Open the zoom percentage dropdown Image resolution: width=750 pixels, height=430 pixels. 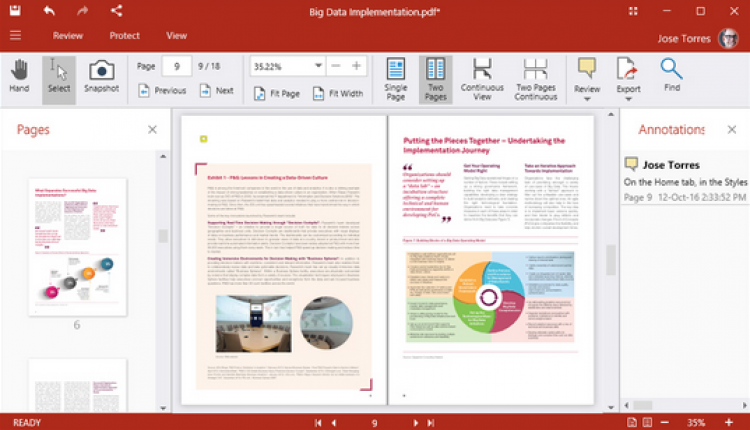(x=318, y=66)
